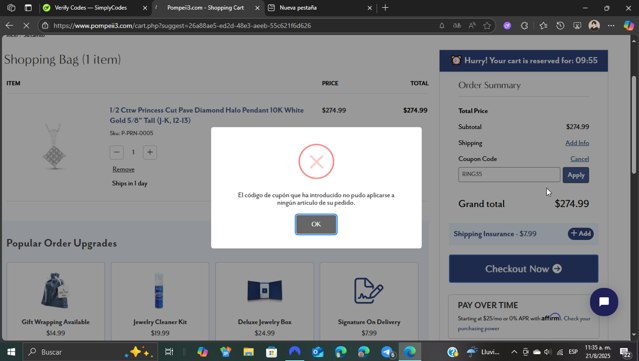
Task: Open Task View on the taskbar
Action: (x=169, y=352)
